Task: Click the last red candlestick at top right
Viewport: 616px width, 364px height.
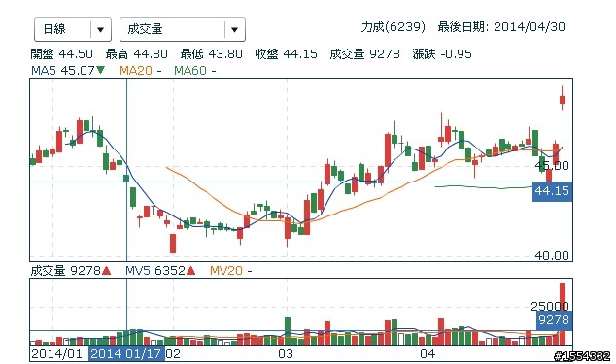Action: pyautogui.click(x=563, y=98)
